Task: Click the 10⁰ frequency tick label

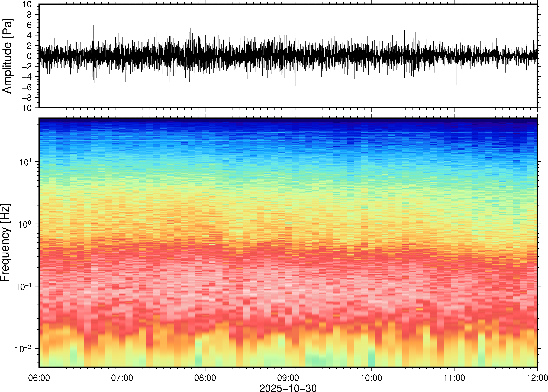Action: point(25,224)
